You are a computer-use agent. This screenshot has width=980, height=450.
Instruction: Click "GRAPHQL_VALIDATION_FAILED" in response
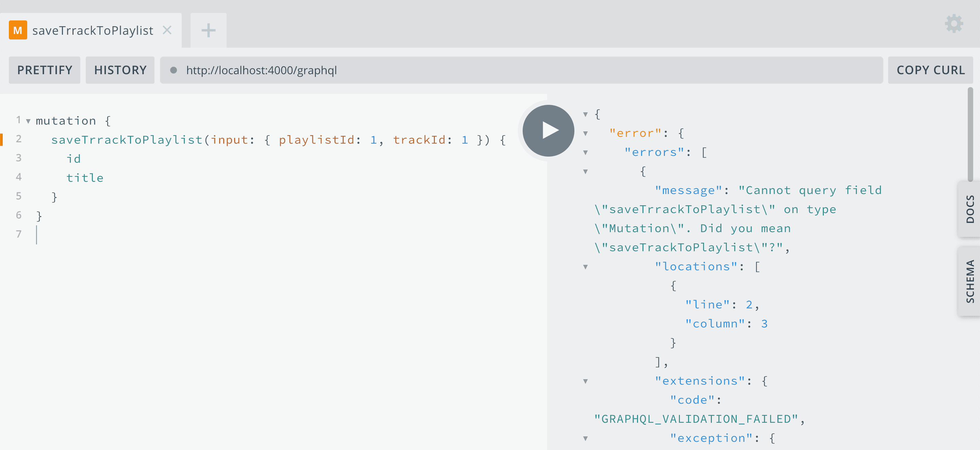coord(696,419)
